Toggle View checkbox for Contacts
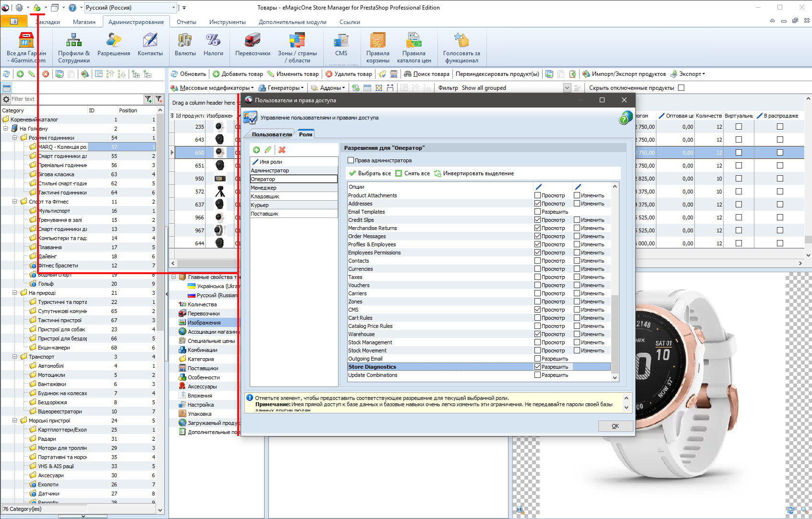This screenshot has width=812, height=519. 537,261
